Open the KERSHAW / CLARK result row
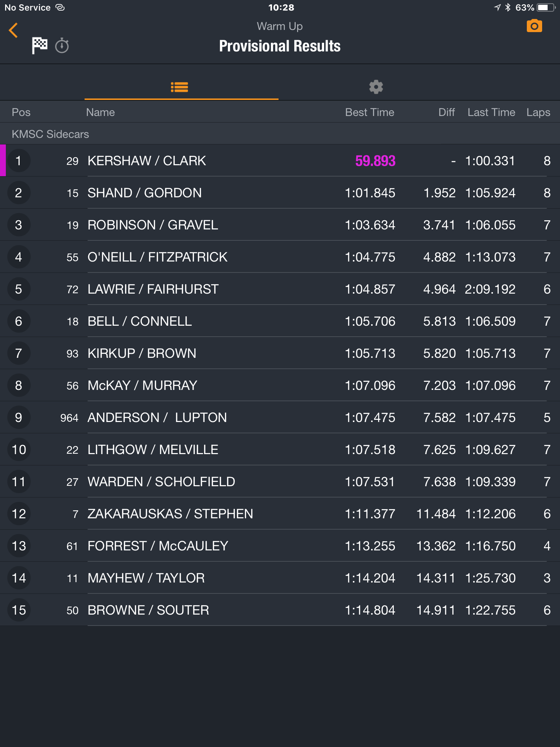 pyautogui.click(x=280, y=160)
